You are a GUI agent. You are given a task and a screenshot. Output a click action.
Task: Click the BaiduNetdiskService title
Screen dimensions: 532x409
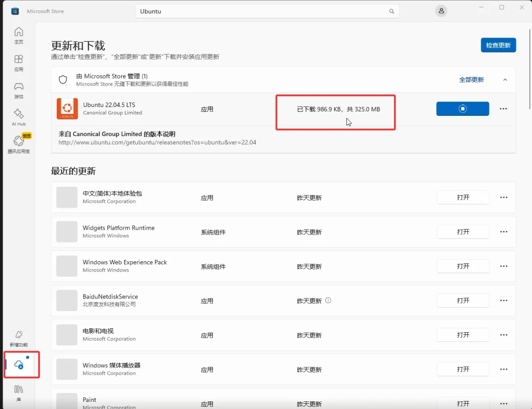110,296
